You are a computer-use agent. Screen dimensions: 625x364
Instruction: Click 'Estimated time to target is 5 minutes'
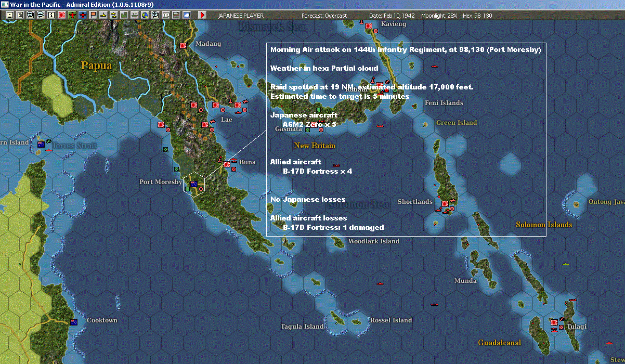click(340, 96)
